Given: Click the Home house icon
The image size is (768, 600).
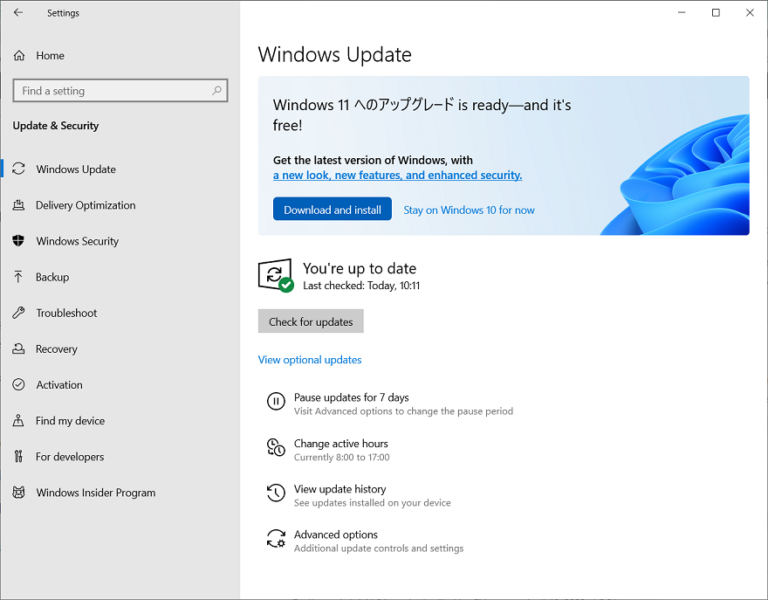Looking at the screenshot, I should (19, 55).
